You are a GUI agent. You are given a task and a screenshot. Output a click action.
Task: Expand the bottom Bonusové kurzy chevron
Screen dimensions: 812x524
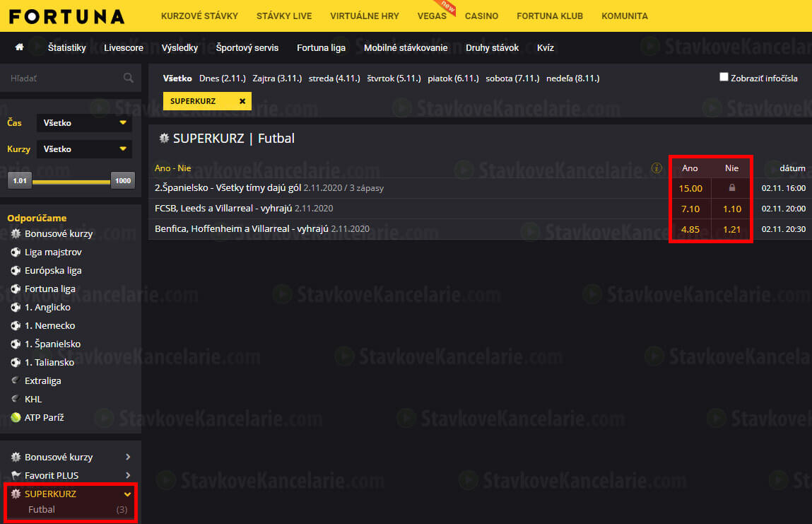pyautogui.click(x=127, y=457)
